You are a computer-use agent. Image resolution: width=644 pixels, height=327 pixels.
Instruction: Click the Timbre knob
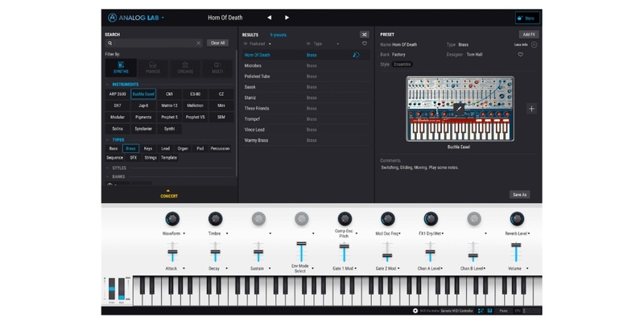tap(215, 219)
